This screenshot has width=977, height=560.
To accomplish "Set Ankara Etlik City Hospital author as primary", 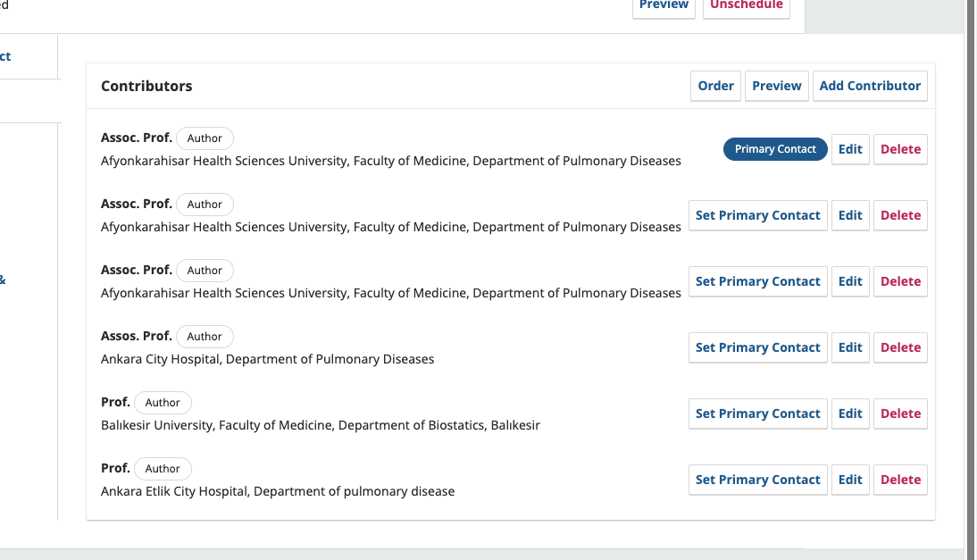I will pos(757,480).
